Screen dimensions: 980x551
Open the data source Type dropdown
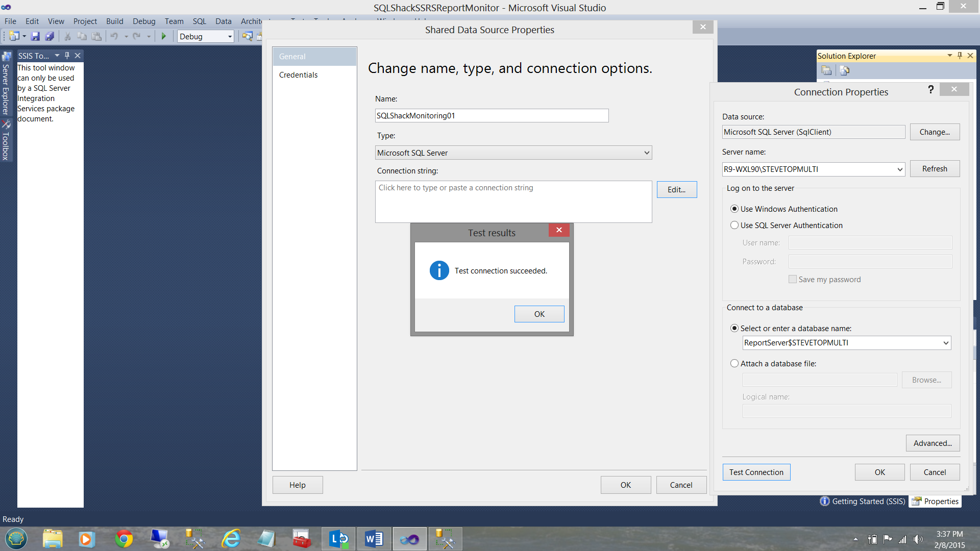click(646, 153)
